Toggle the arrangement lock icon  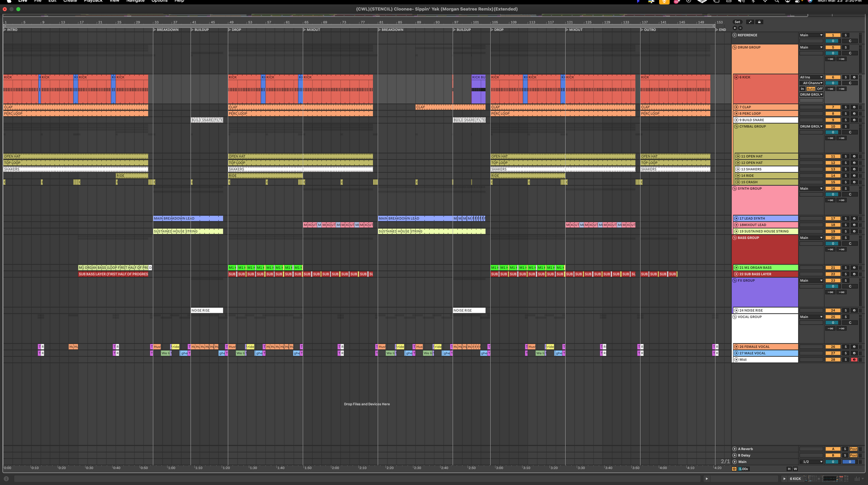tap(759, 22)
